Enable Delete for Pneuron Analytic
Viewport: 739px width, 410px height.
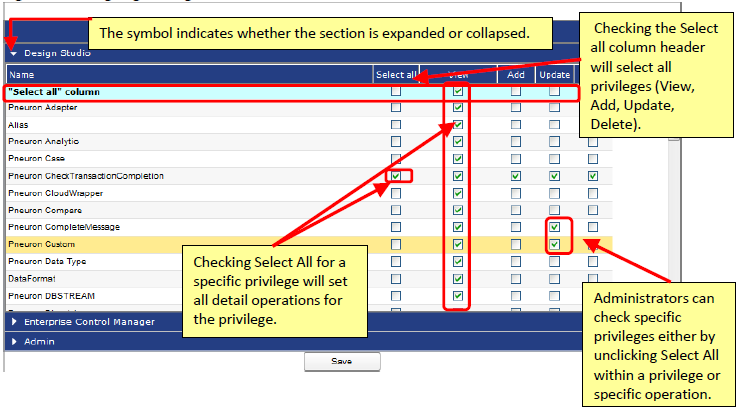click(593, 142)
